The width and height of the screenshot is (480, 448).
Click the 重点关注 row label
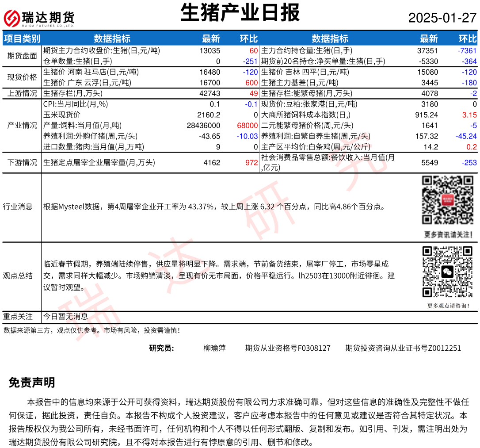(18, 316)
